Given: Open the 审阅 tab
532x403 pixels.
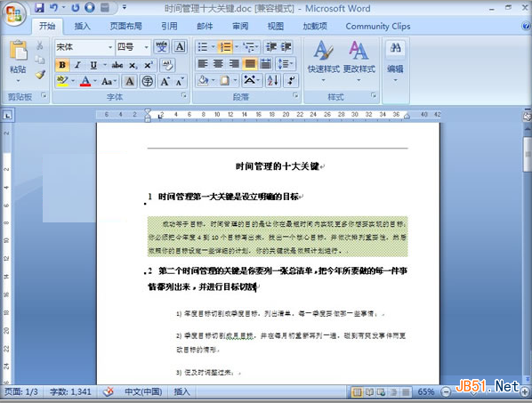Looking at the screenshot, I should click(240, 26).
